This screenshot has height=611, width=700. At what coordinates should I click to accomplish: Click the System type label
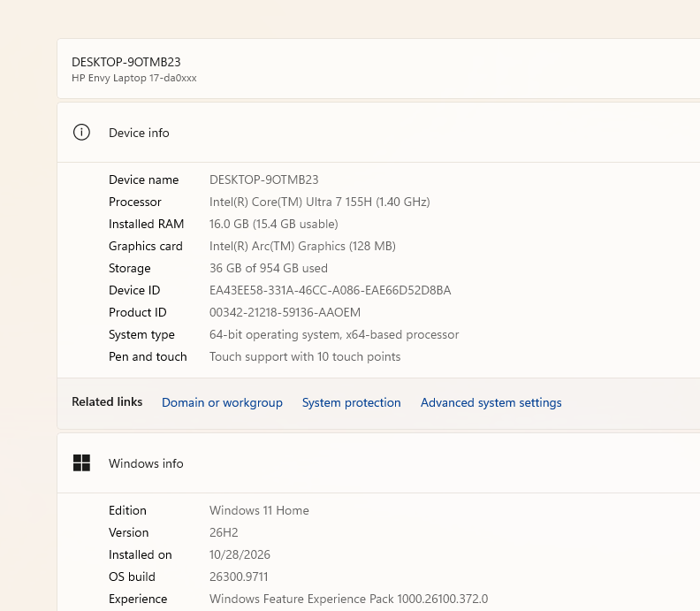point(141,334)
